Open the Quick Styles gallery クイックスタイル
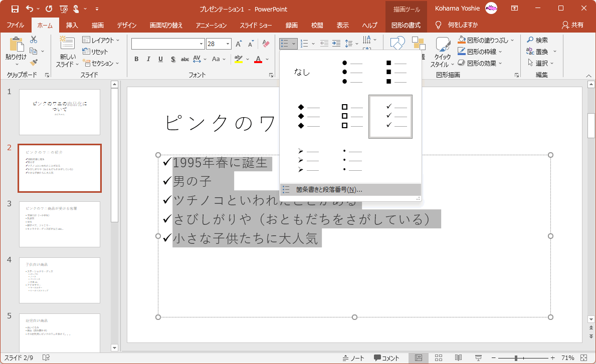 pyautogui.click(x=443, y=53)
